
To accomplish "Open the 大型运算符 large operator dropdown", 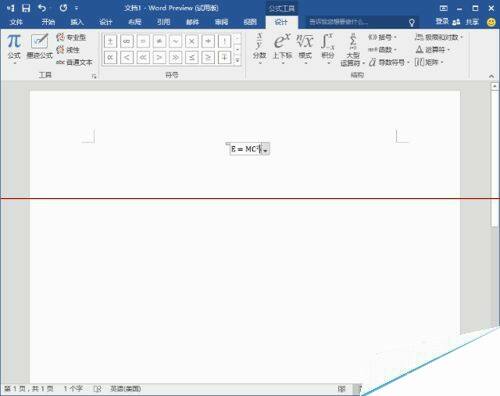I will 352,50.
